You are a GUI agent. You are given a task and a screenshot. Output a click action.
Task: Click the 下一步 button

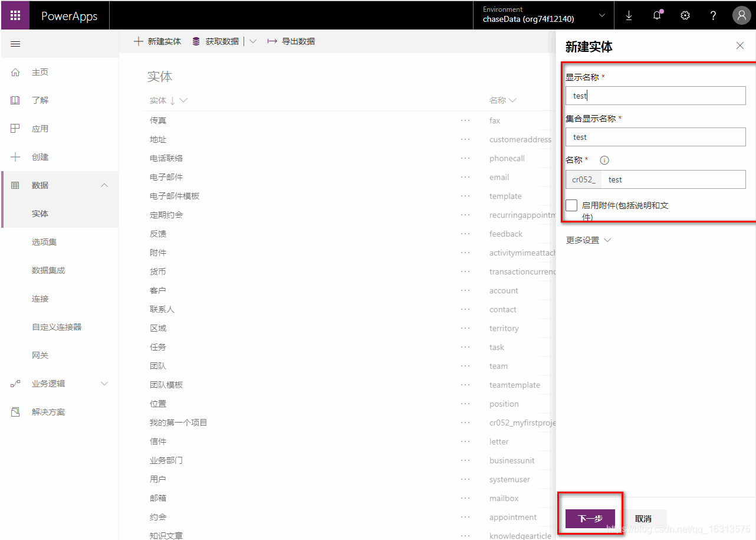point(590,519)
